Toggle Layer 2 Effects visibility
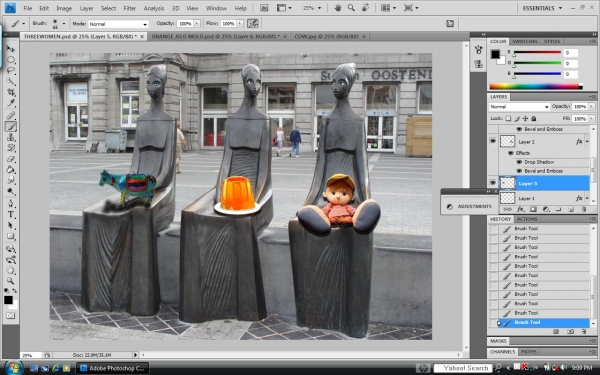This screenshot has width=600, height=375. click(510, 153)
